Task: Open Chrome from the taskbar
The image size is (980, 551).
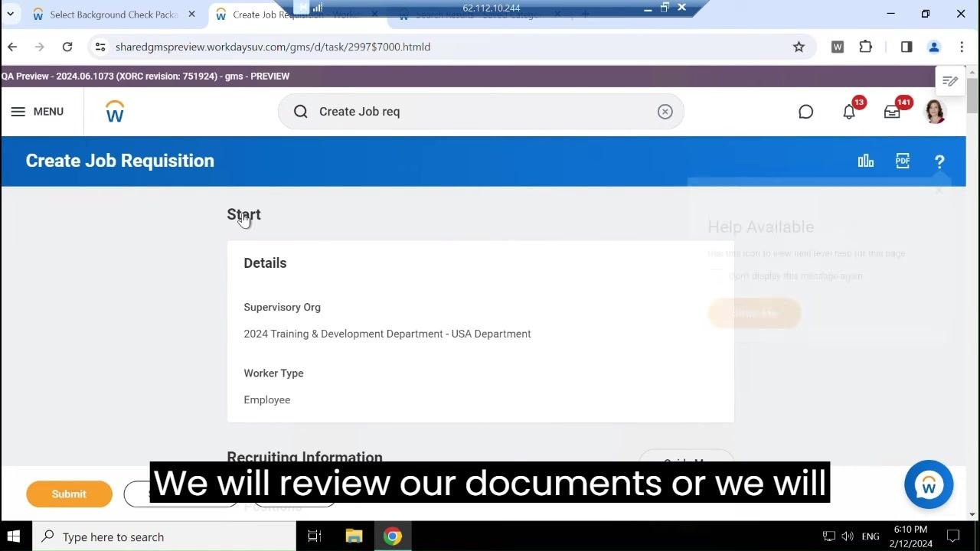Action: tap(393, 536)
